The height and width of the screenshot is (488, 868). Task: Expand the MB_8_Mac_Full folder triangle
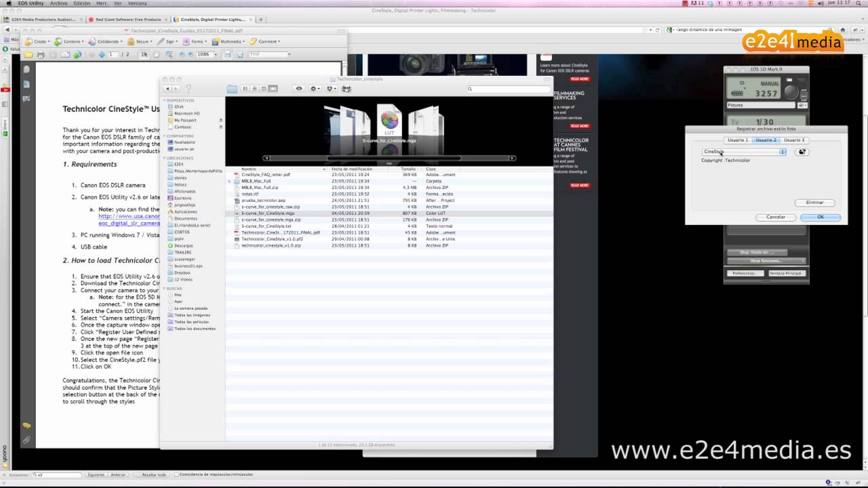point(230,182)
